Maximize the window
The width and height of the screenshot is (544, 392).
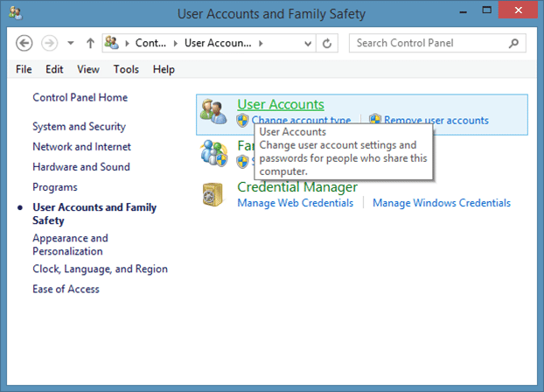coord(487,10)
